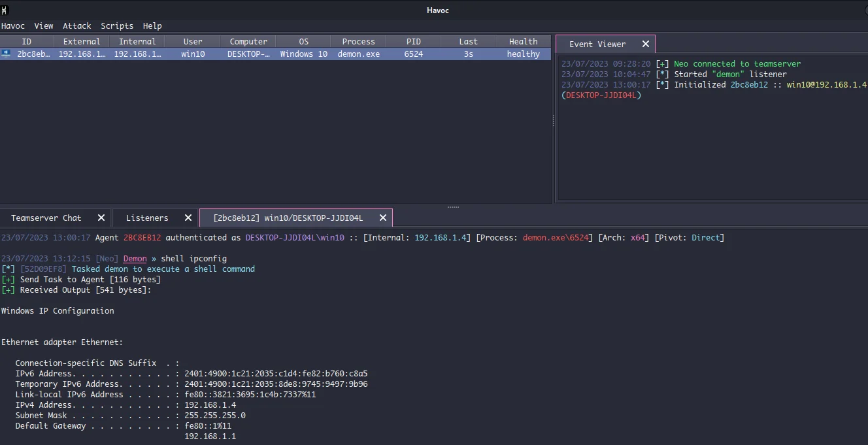Sort sessions by the Health column header
The width and height of the screenshot is (868, 445).
[x=523, y=41]
